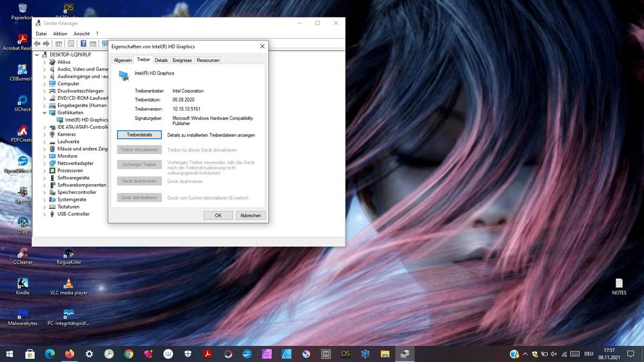Expand the Monitore category
Viewport: 644px width, 362px height.
44,156
